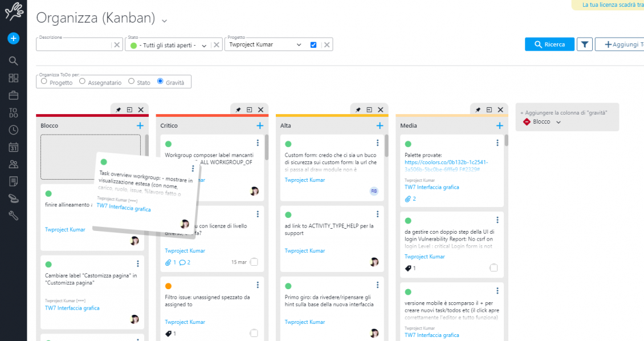Select the Assegnatario radio button

82,82
